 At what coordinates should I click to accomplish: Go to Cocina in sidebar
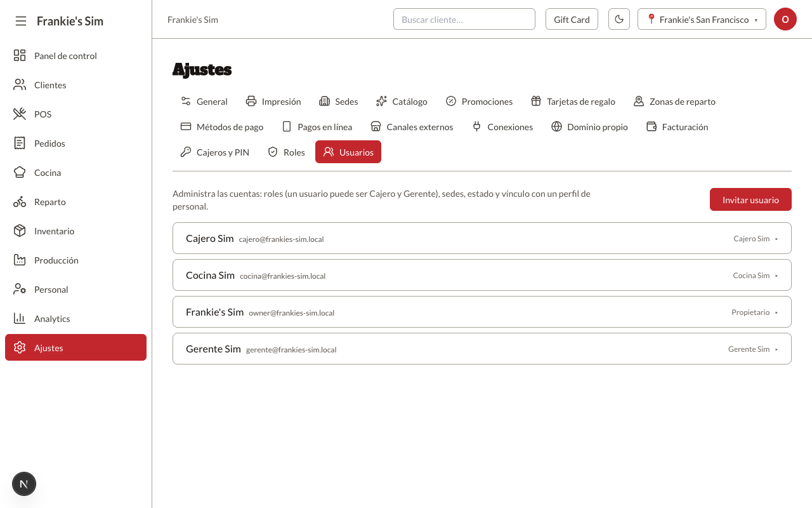(x=76, y=173)
